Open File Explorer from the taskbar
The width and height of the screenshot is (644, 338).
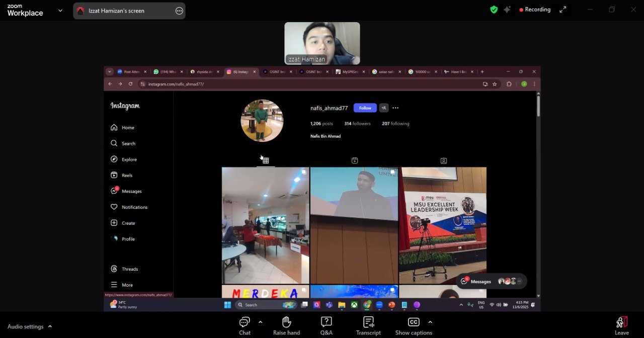coord(342,305)
